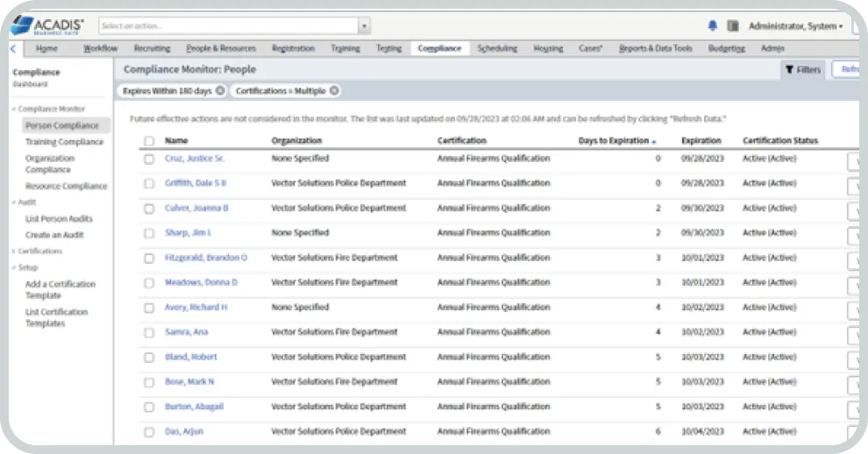Click into the 'Select an action' search field
Viewport: 868px width, 454px height.
228,26
